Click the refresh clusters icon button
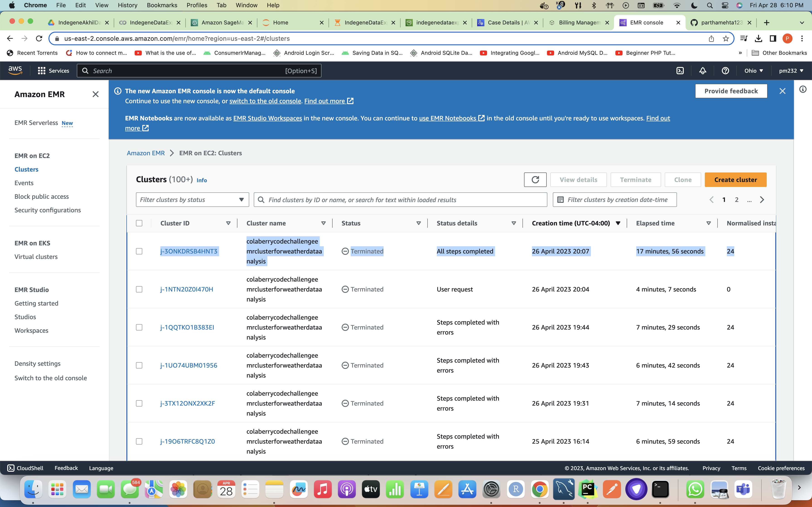812x507 pixels. (x=535, y=180)
